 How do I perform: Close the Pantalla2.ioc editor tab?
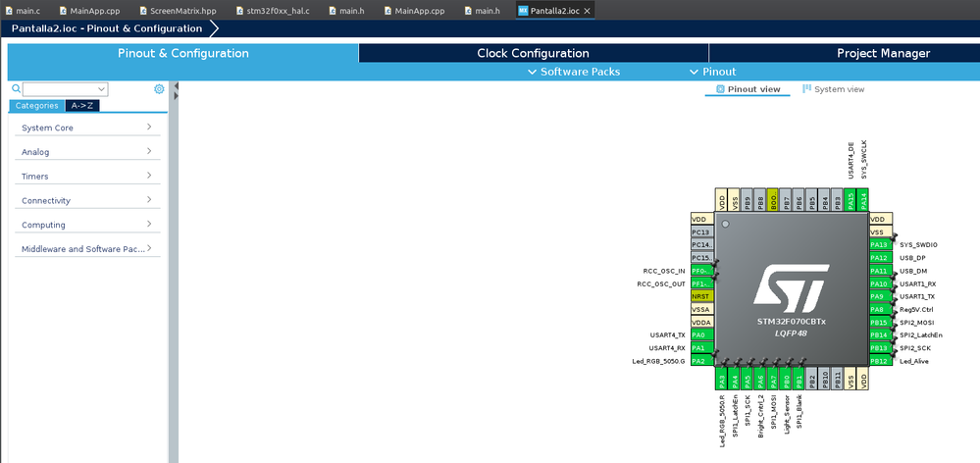coord(587,11)
